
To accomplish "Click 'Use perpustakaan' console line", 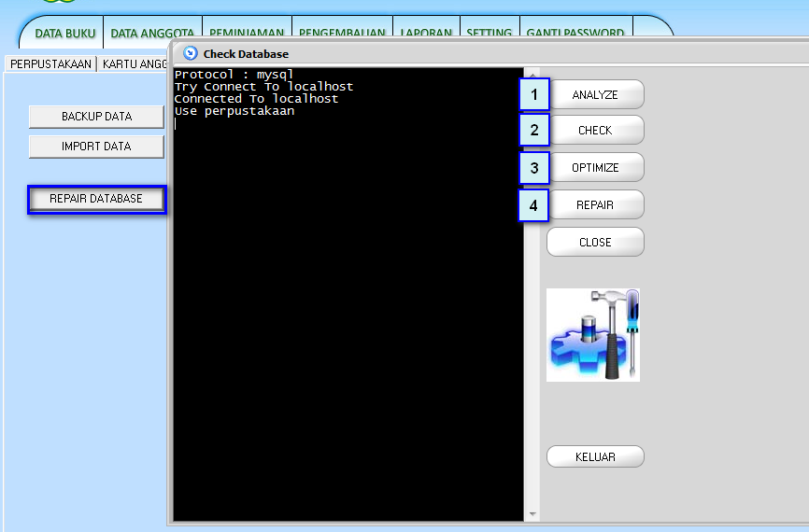I will (x=234, y=111).
